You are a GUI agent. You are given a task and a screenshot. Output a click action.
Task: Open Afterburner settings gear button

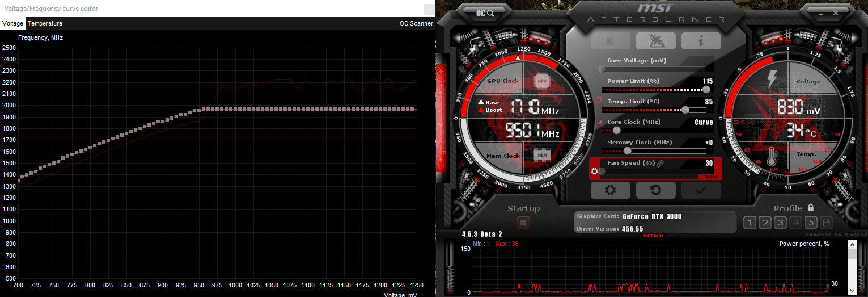(610, 190)
